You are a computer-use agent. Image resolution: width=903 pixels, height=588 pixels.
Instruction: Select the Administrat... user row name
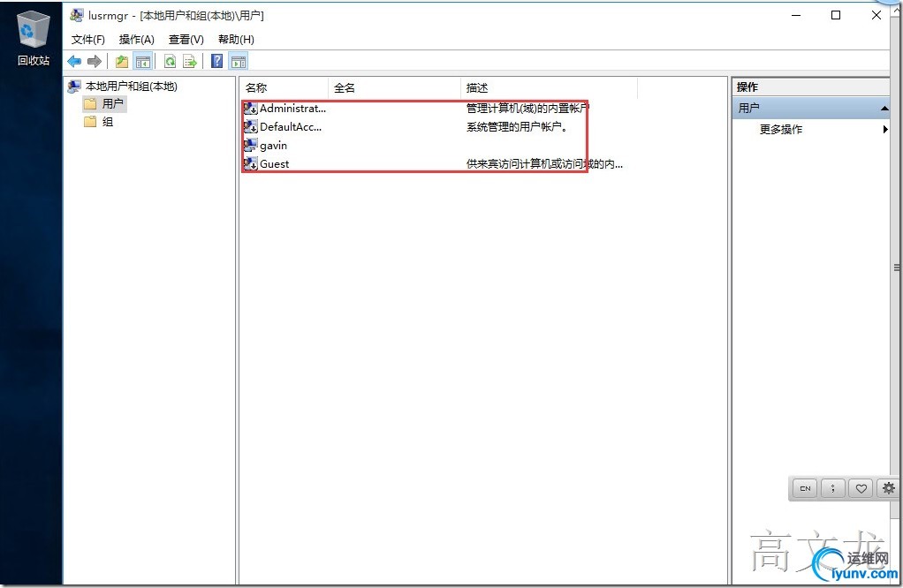pos(292,109)
